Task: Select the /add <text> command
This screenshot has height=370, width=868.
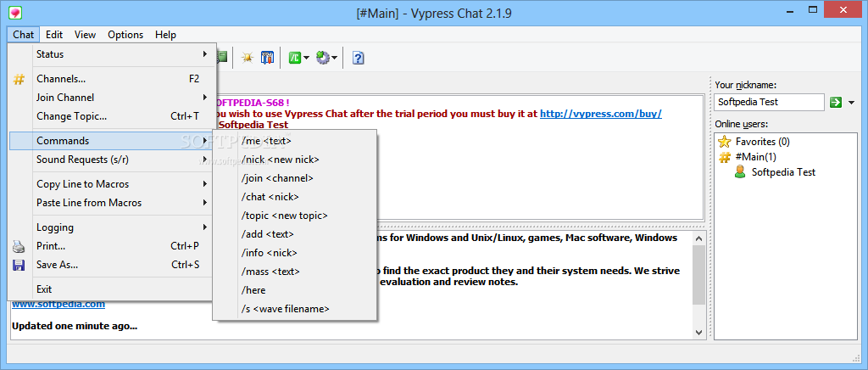Action: click(295, 234)
